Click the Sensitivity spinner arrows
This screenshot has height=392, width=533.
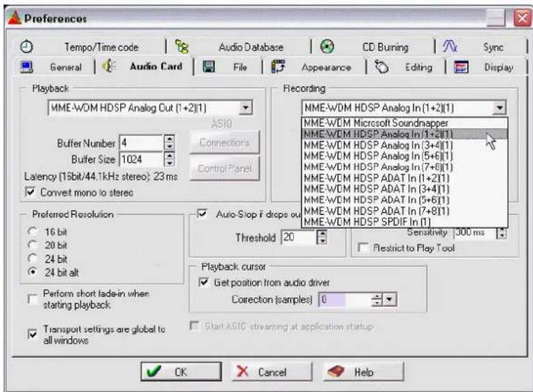click(x=502, y=233)
